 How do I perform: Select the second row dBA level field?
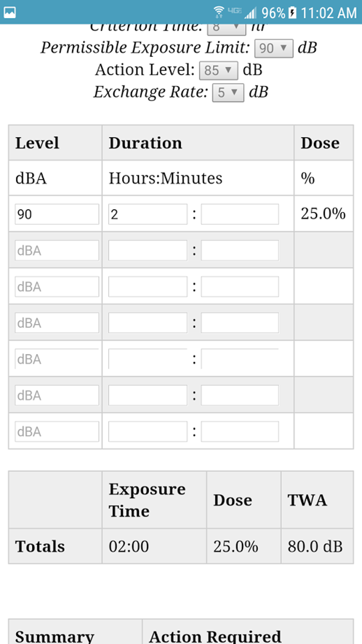pos(57,250)
